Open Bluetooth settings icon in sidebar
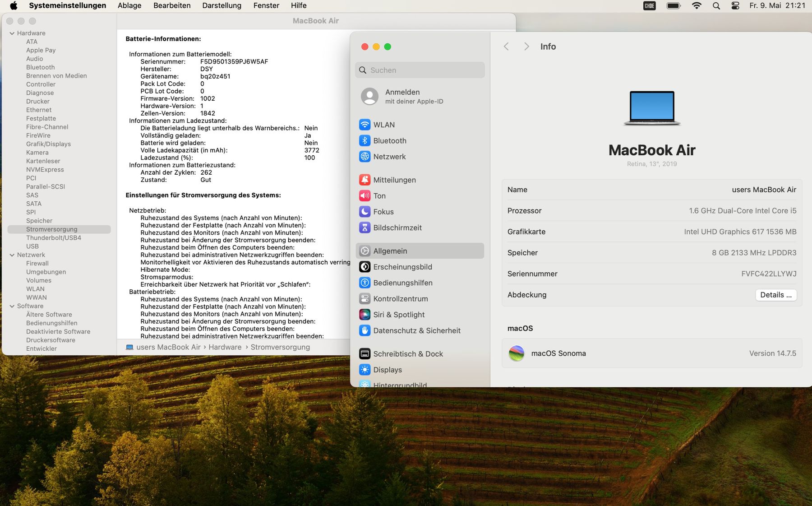Screen dimensions: 812x506 [x=364, y=140]
